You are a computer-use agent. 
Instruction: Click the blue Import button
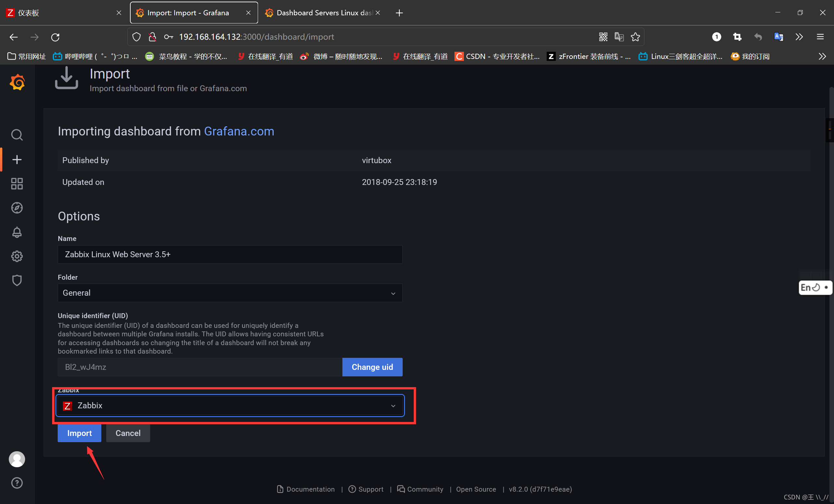click(79, 433)
